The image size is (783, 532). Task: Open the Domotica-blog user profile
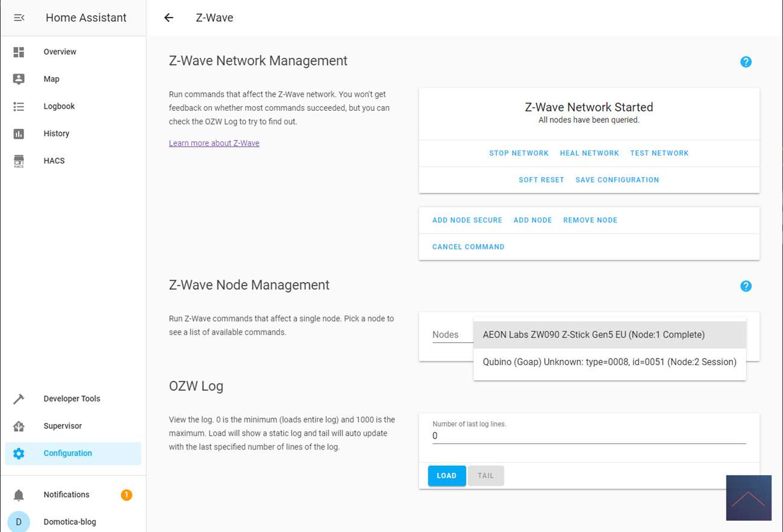tap(69, 522)
